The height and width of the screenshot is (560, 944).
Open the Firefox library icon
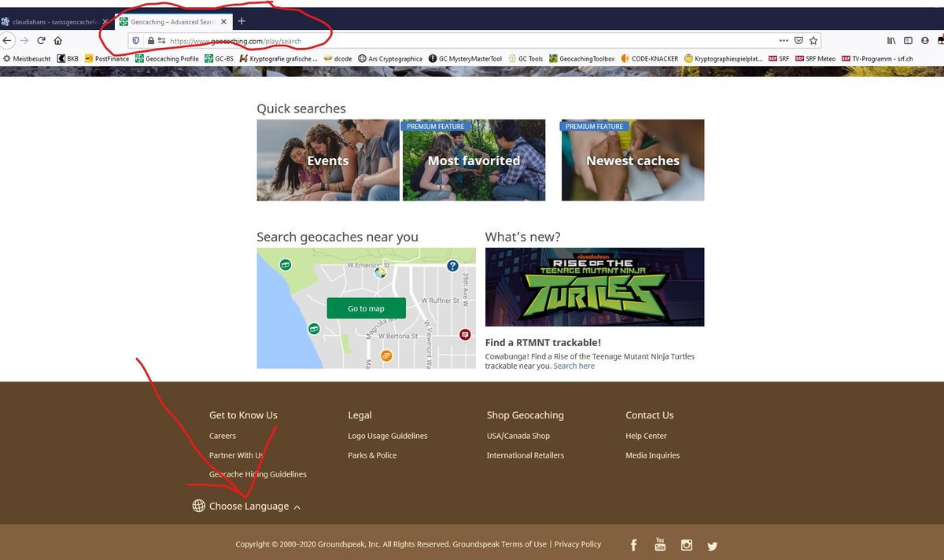[891, 40]
